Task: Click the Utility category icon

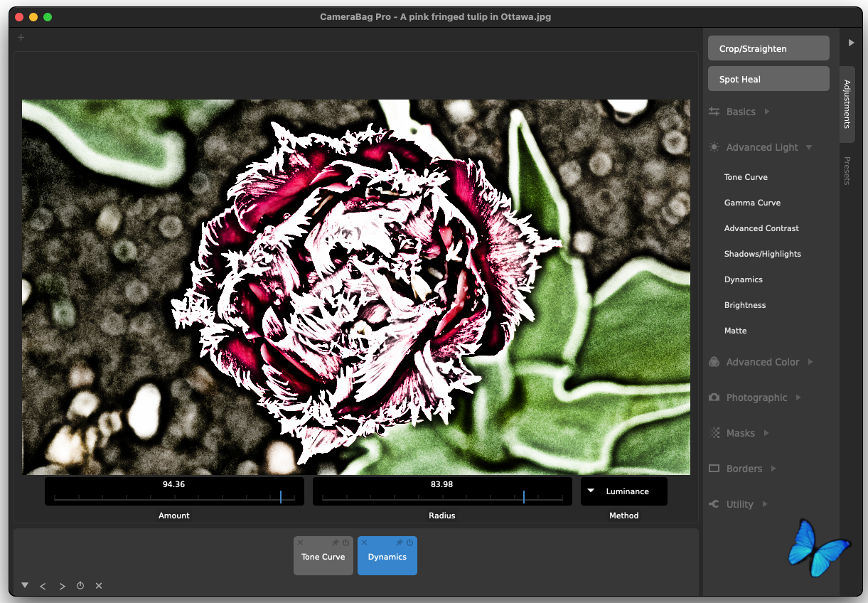Action: (714, 504)
